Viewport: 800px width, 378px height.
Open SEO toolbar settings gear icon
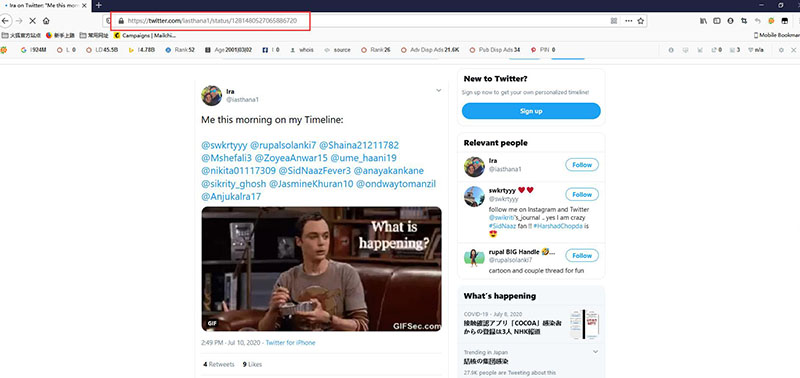pyautogui.click(x=781, y=50)
